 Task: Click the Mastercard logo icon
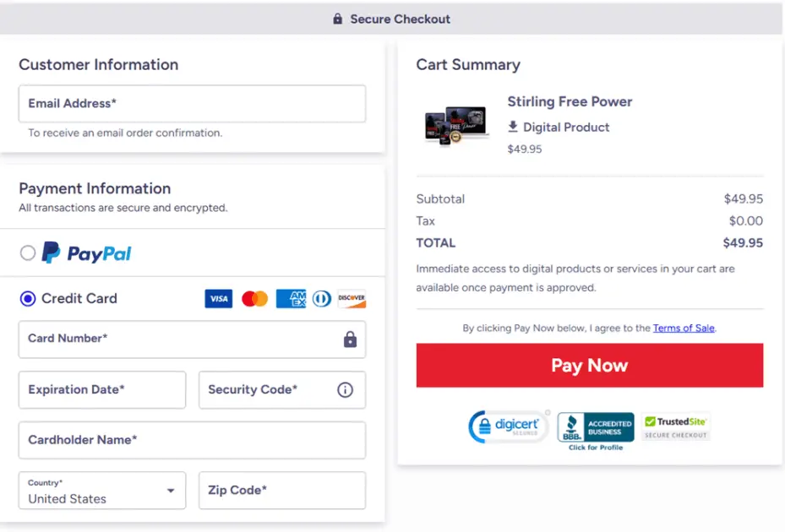254,299
